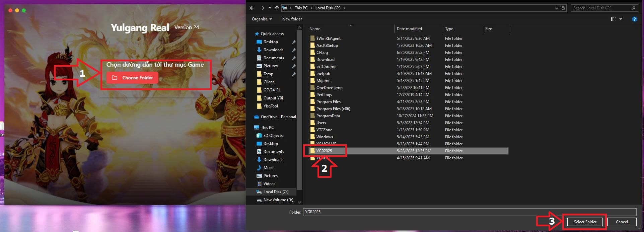Select Videos under This PC
This screenshot has width=644, height=232.
tap(269, 184)
